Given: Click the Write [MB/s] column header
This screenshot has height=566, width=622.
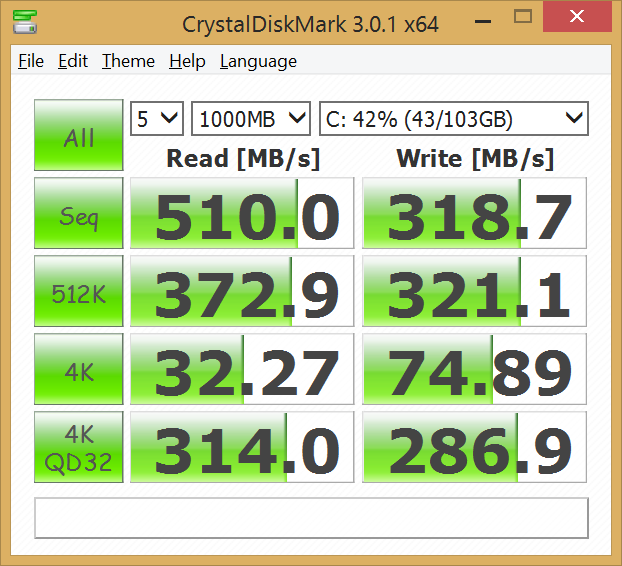Looking at the screenshot, I should 475,159.
